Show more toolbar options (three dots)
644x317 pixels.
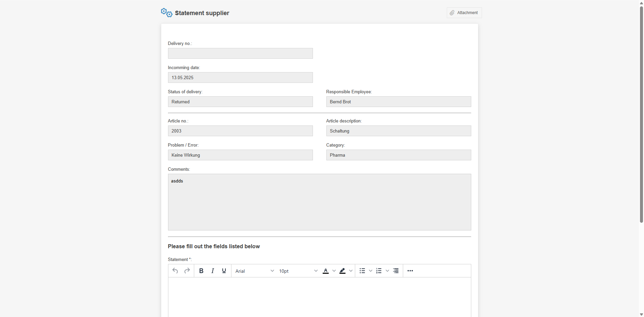point(410,271)
